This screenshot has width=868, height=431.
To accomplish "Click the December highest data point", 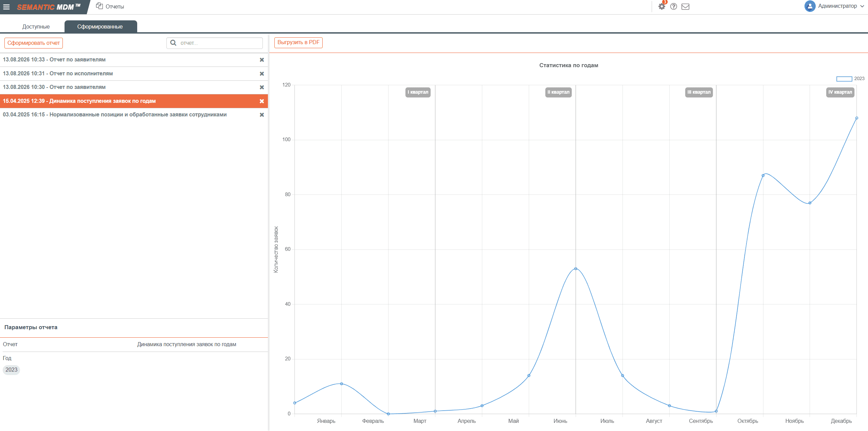I will pos(856,118).
